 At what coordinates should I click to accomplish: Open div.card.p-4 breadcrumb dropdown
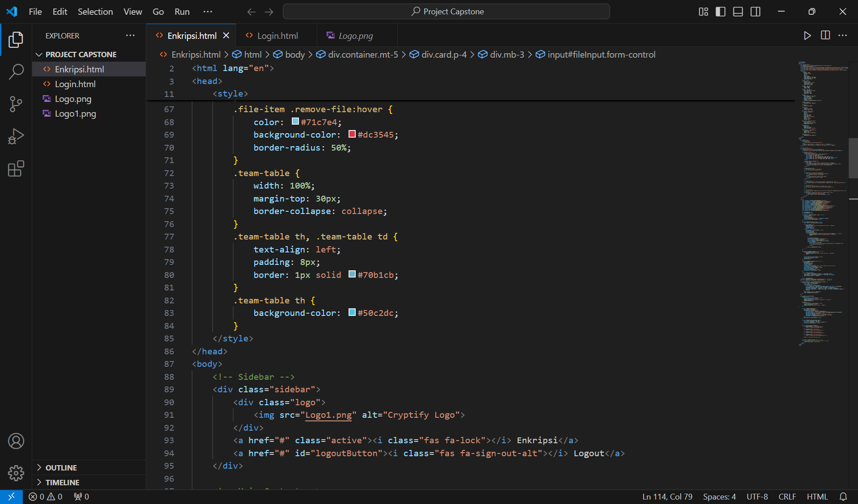438,55
